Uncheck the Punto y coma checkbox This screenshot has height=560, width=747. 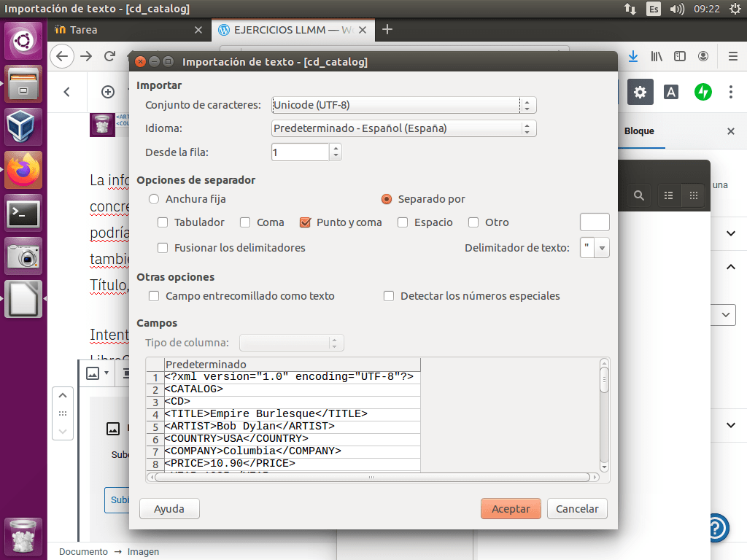tap(306, 222)
